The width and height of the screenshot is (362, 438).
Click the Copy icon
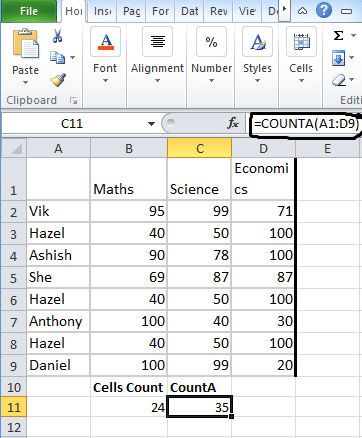[x=58, y=57]
